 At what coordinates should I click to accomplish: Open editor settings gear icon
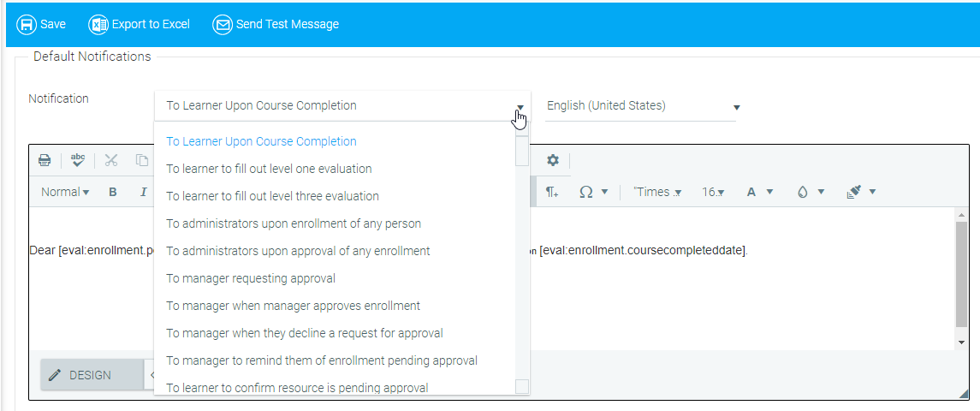[x=553, y=160]
